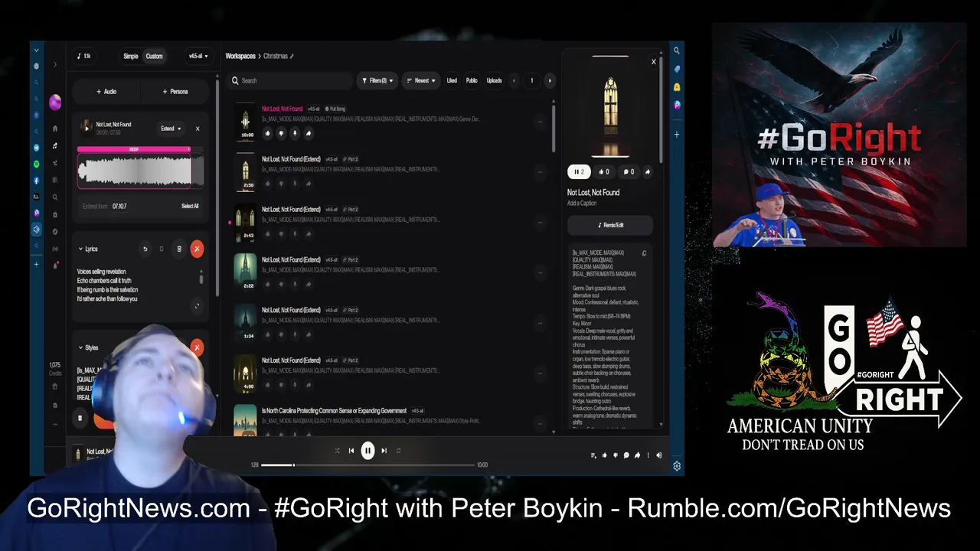Toggle repeat in the player bar

[398, 451]
